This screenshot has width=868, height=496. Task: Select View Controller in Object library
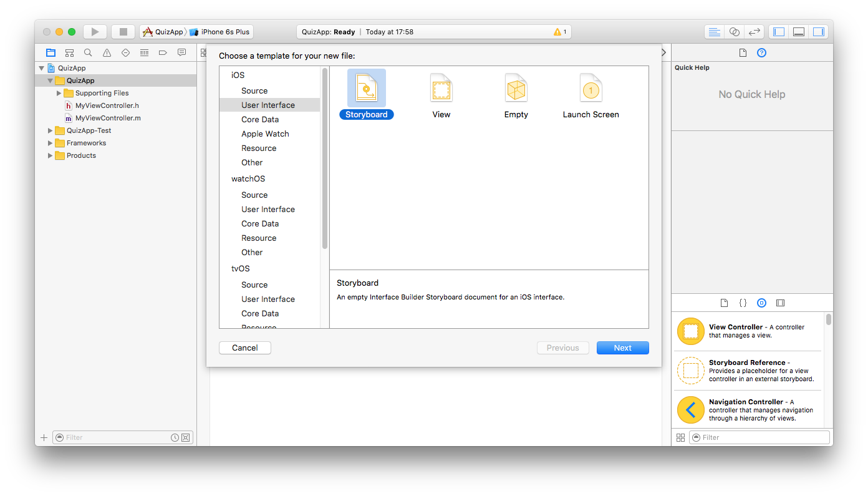click(x=749, y=331)
